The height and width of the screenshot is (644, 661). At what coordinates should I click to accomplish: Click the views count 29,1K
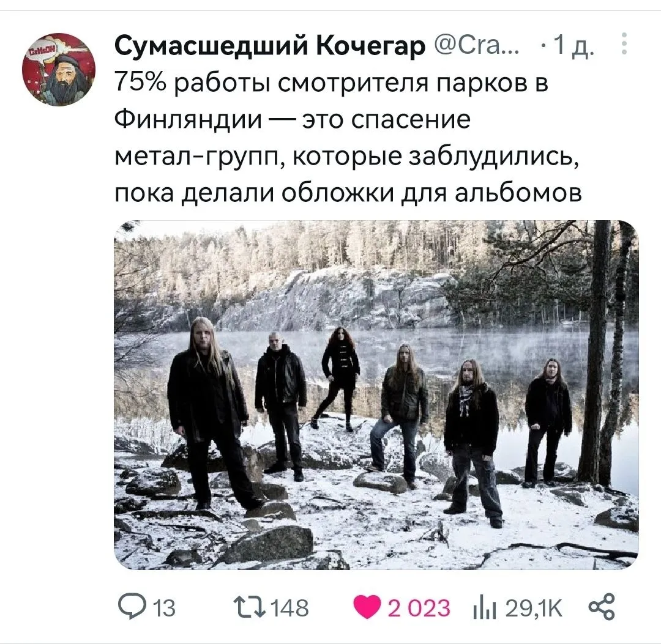point(534,609)
